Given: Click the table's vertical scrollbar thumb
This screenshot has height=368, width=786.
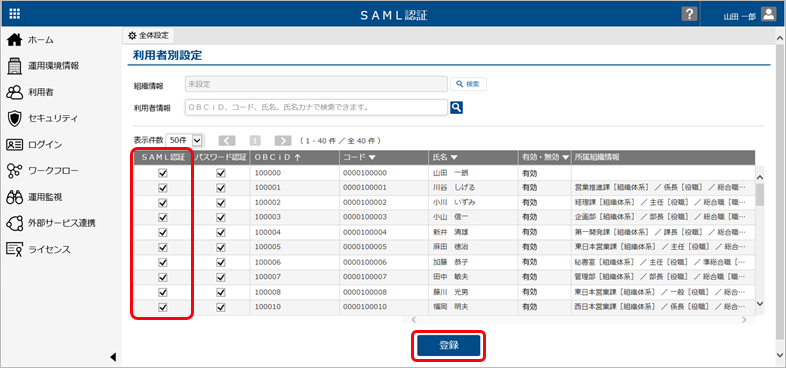Looking at the screenshot, I should click(x=759, y=195).
